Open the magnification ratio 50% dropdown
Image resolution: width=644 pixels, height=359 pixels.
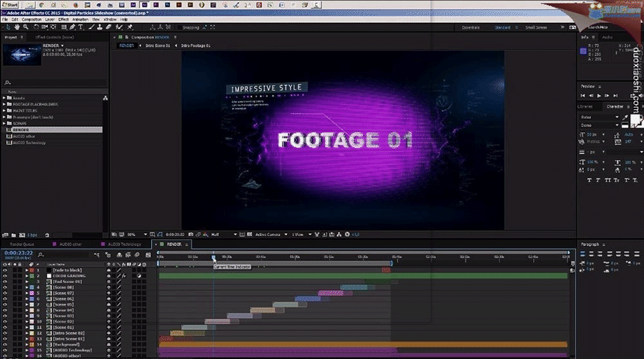click(137, 235)
